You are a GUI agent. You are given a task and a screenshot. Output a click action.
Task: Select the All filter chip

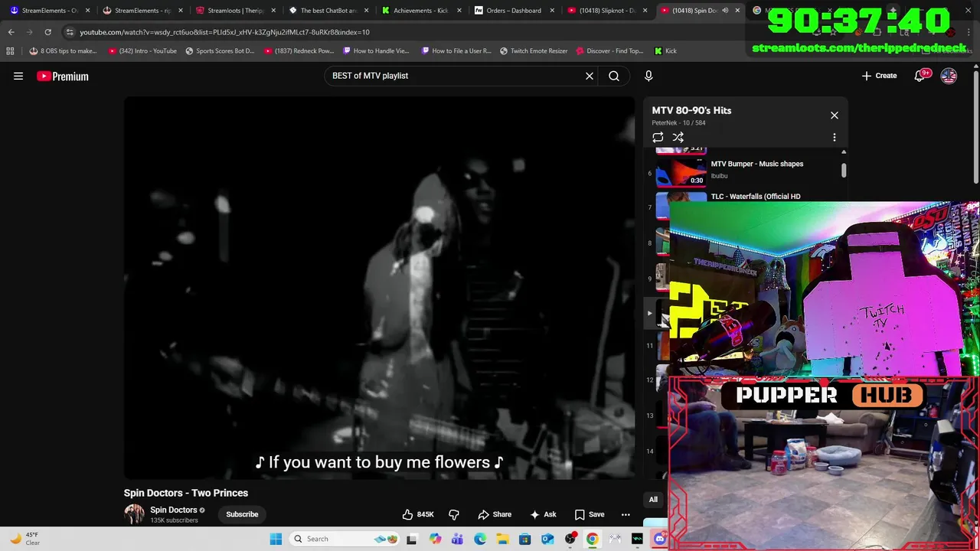point(653,500)
